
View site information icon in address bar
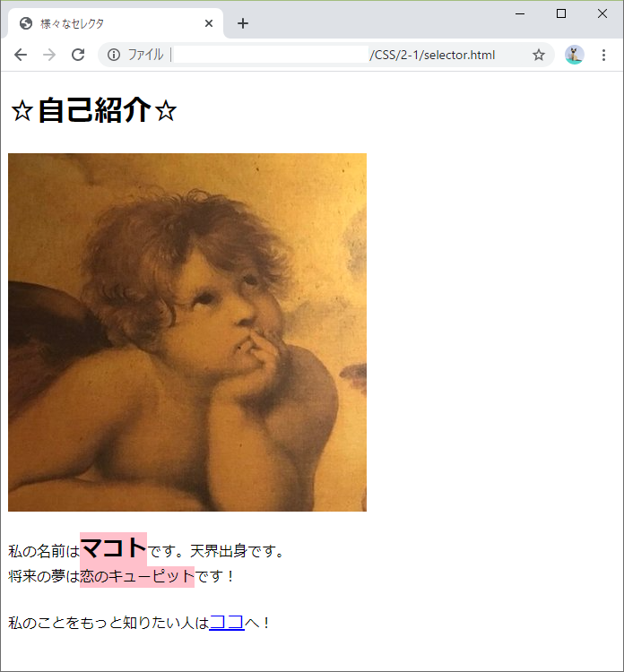(114, 55)
